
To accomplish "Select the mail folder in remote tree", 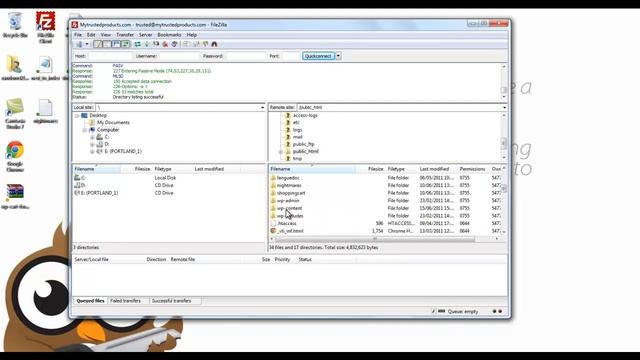I will (298, 137).
